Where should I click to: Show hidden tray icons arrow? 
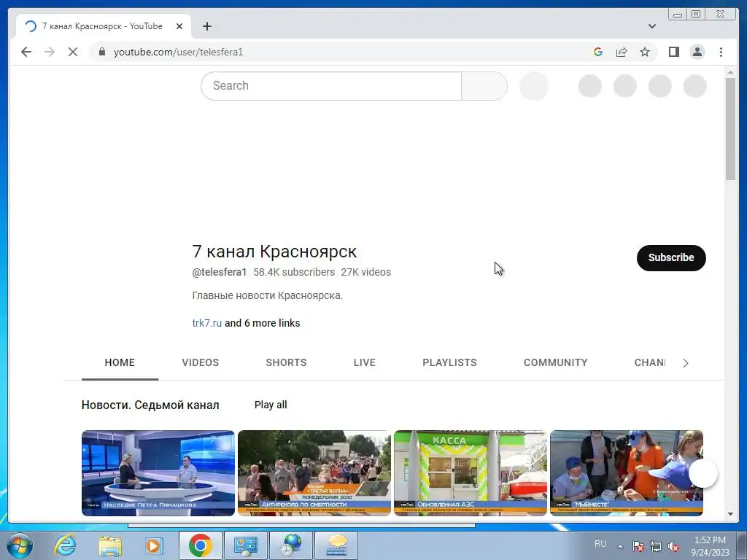[620, 546]
